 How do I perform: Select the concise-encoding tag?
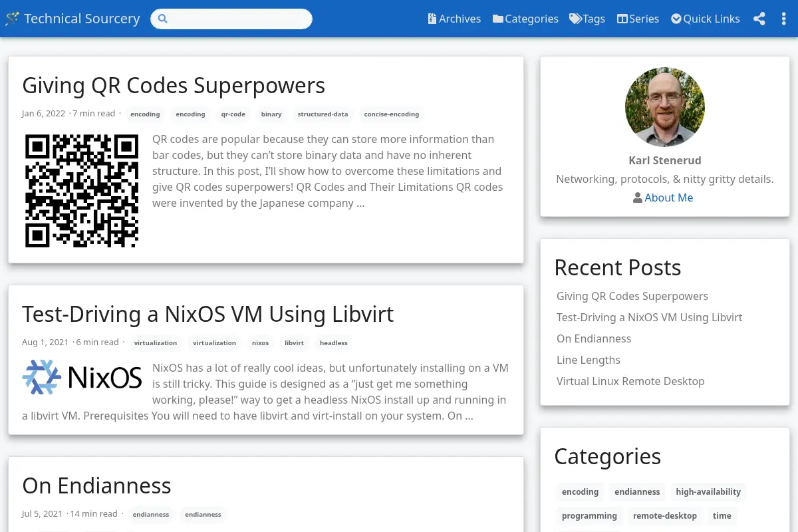(392, 114)
